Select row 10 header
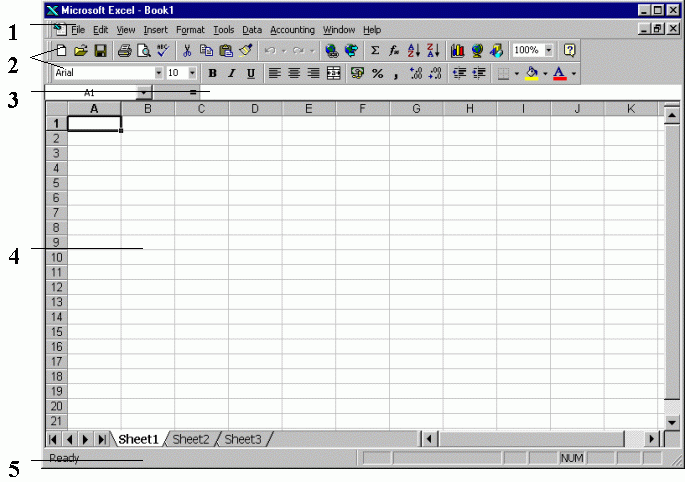Screen dimensions: 685x482 pyautogui.click(x=56, y=257)
